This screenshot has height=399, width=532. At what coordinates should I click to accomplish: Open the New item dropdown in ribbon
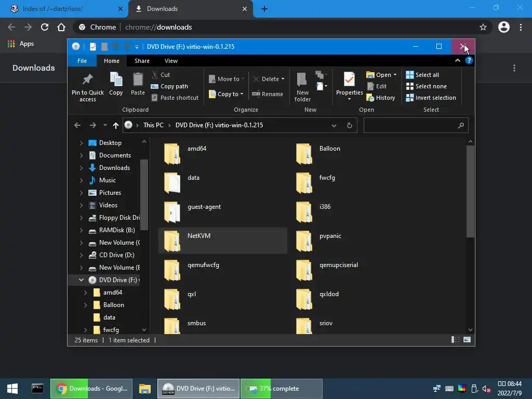click(x=322, y=86)
